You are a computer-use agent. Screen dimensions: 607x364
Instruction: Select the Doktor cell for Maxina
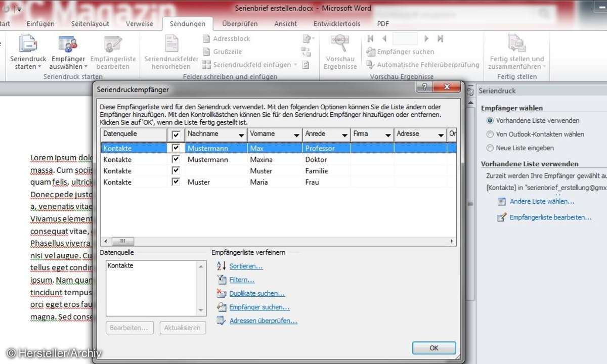326,159
